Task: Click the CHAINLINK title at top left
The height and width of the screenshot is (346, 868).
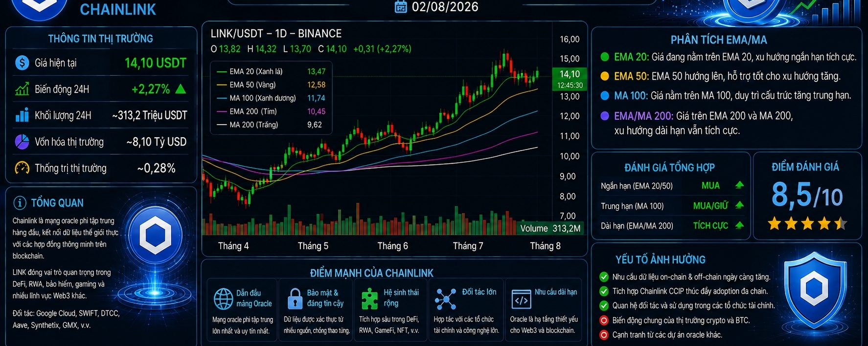Action: [x=118, y=9]
